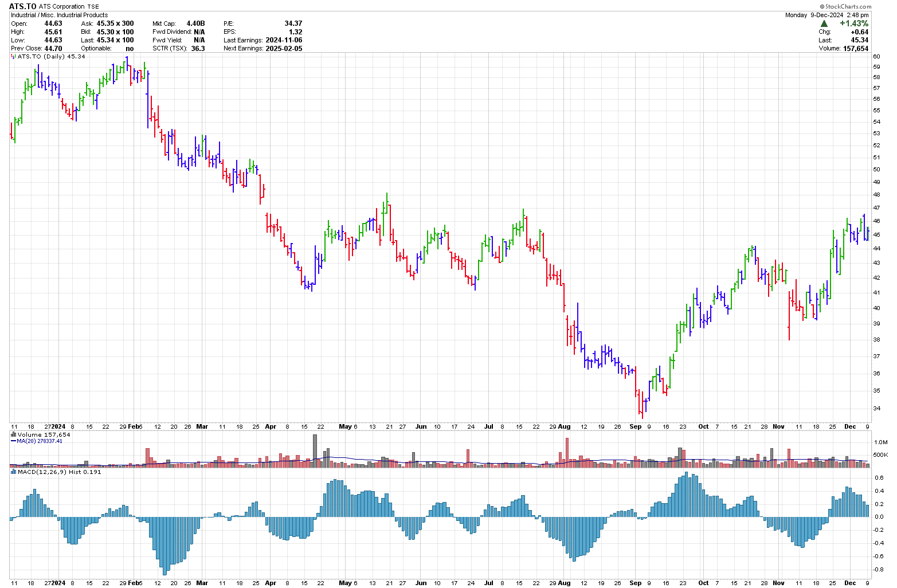Click the 1.0M label on the volume axis

880,442
